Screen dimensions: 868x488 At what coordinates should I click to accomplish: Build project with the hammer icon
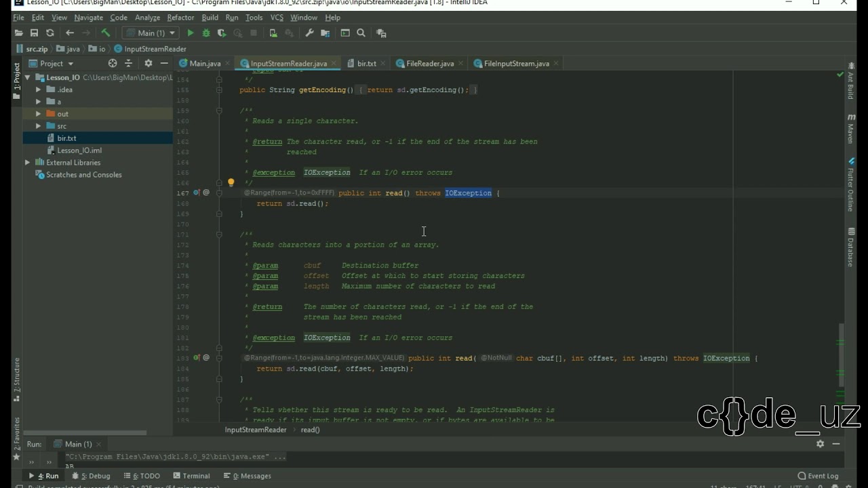pyautogui.click(x=106, y=33)
